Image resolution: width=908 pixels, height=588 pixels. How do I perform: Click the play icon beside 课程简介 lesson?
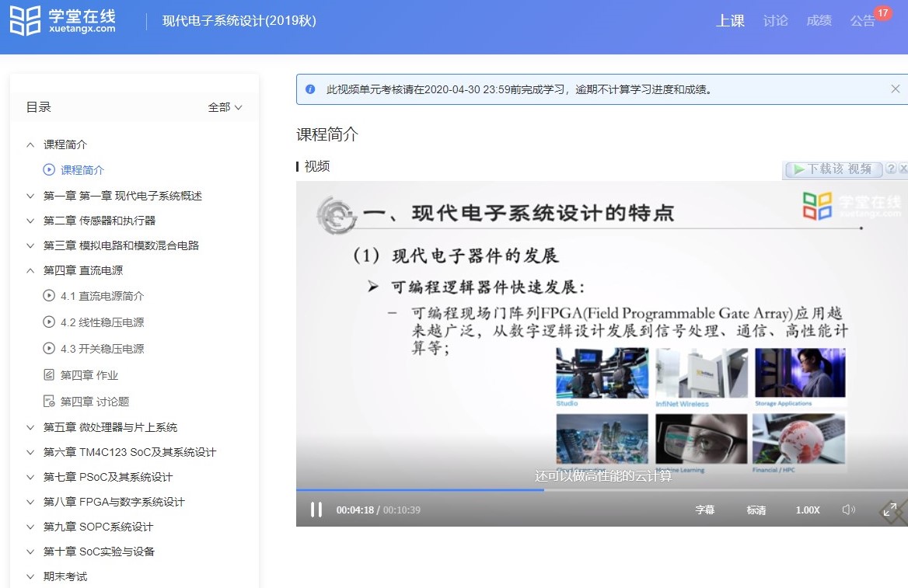[51, 169]
